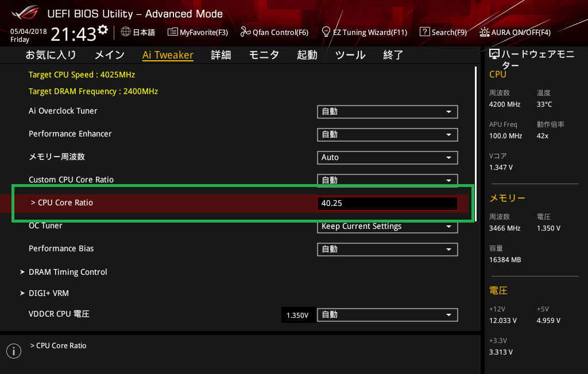Click Target CPU Speed : 4025MHz text
Screen dimensions: 588x374
click(x=82, y=75)
